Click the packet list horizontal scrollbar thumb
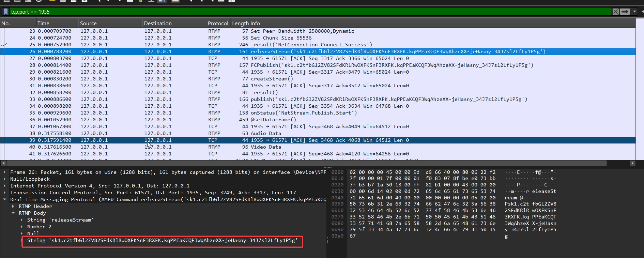This screenshot has height=258, width=644. point(307,163)
